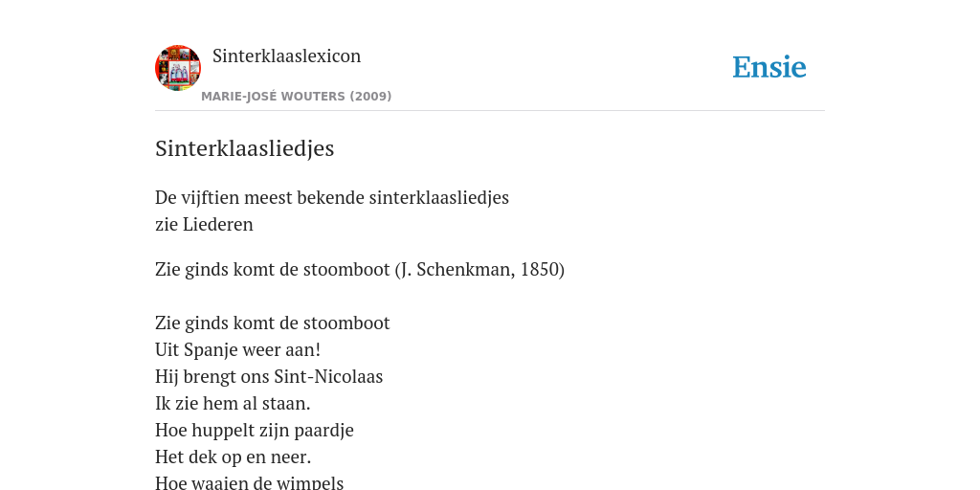
Task: Click the lyric 'Hoe waaien de wimpels'
Action: [250, 482]
